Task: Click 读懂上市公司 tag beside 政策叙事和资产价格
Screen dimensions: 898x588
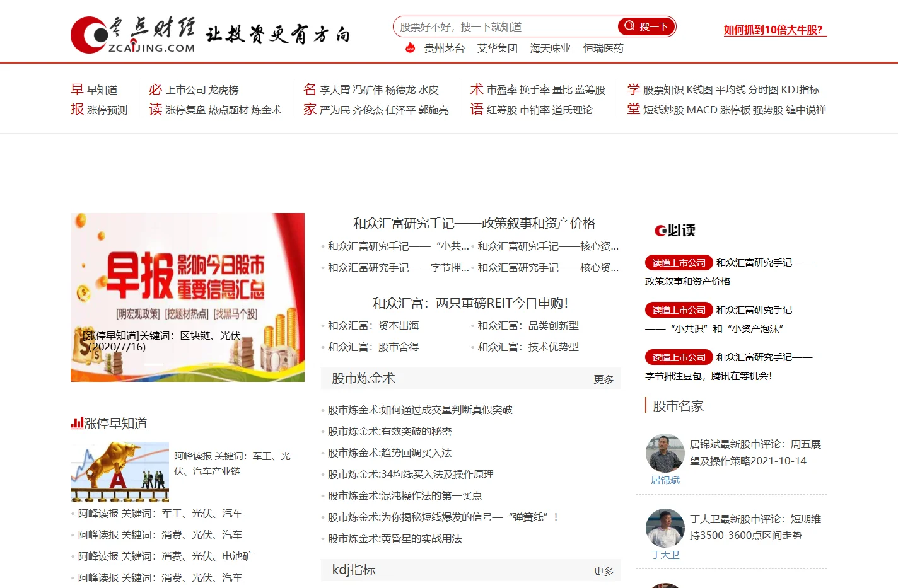Action: (x=679, y=263)
